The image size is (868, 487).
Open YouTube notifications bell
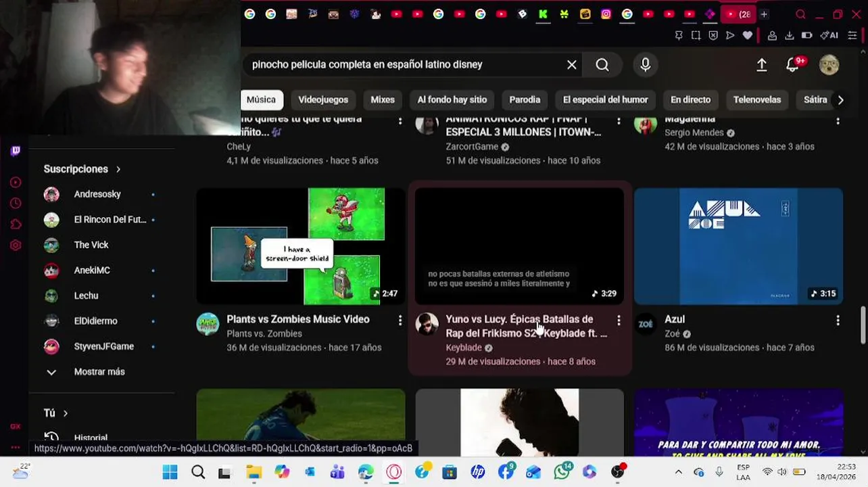[x=793, y=64]
